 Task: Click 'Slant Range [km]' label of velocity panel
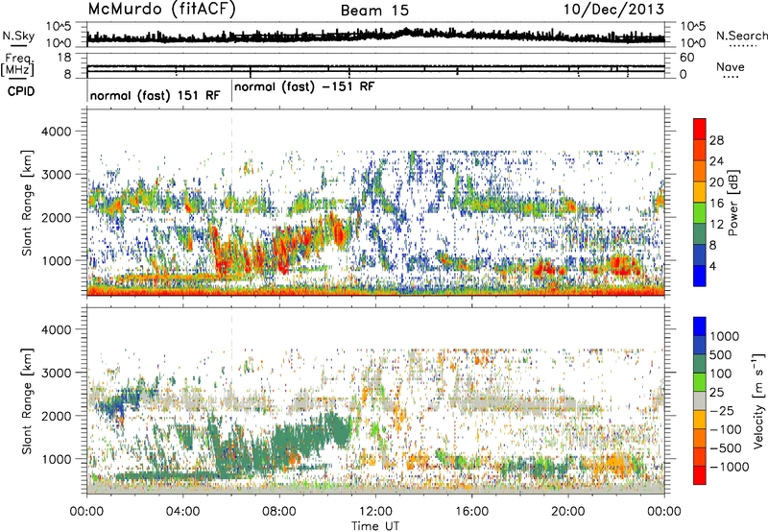27,400
